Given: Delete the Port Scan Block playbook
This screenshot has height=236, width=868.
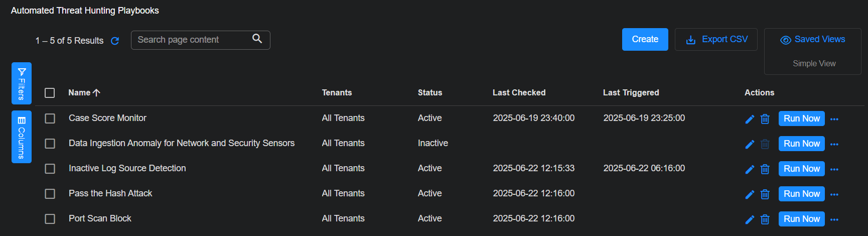Looking at the screenshot, I should tap(765, 219).
